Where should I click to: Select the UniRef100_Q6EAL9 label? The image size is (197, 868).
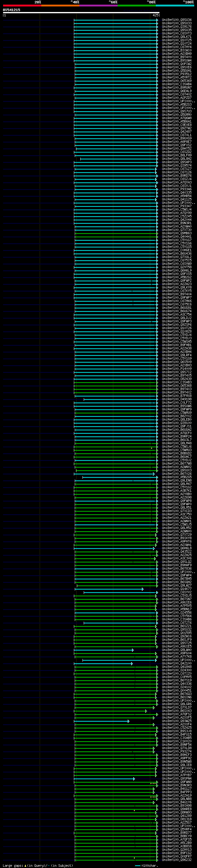[x=177, y=91]
